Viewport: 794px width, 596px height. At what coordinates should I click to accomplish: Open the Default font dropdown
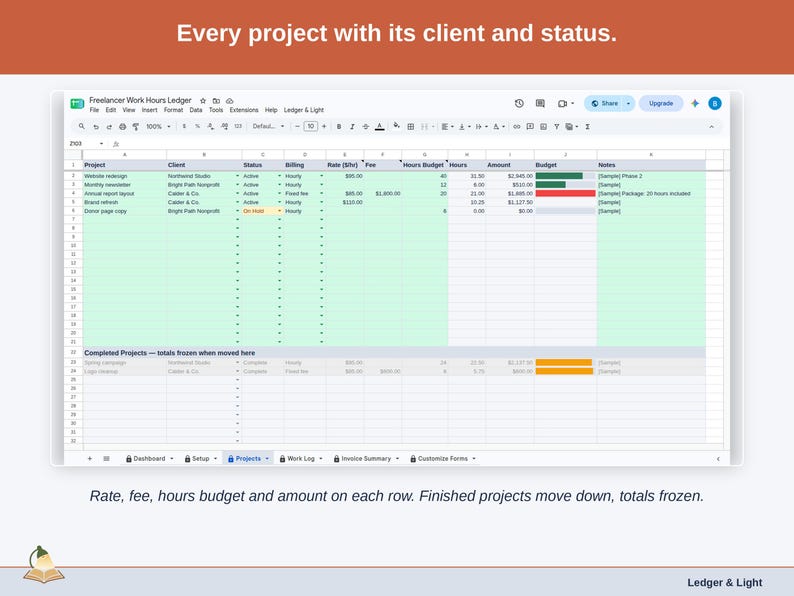(x=268, y=127)
